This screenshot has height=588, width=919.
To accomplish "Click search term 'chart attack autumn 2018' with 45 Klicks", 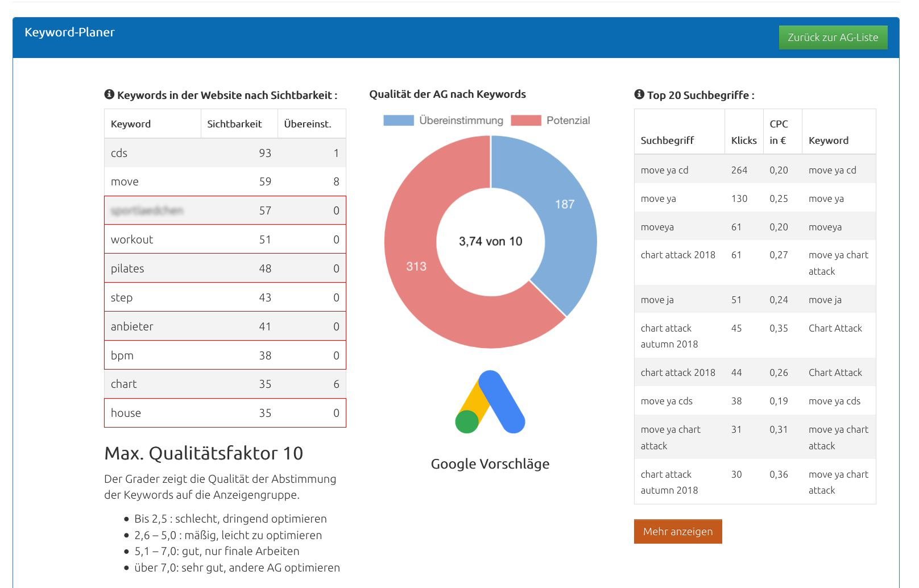I will point(669,336).
